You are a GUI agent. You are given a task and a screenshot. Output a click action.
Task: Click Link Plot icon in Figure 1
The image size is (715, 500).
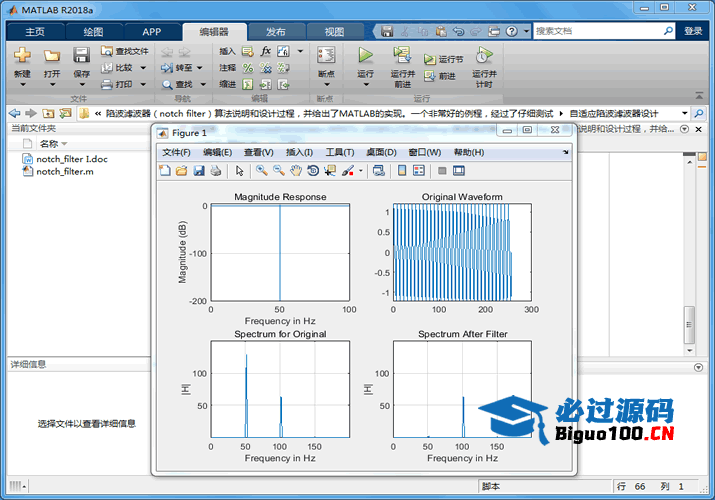point(378,171)
